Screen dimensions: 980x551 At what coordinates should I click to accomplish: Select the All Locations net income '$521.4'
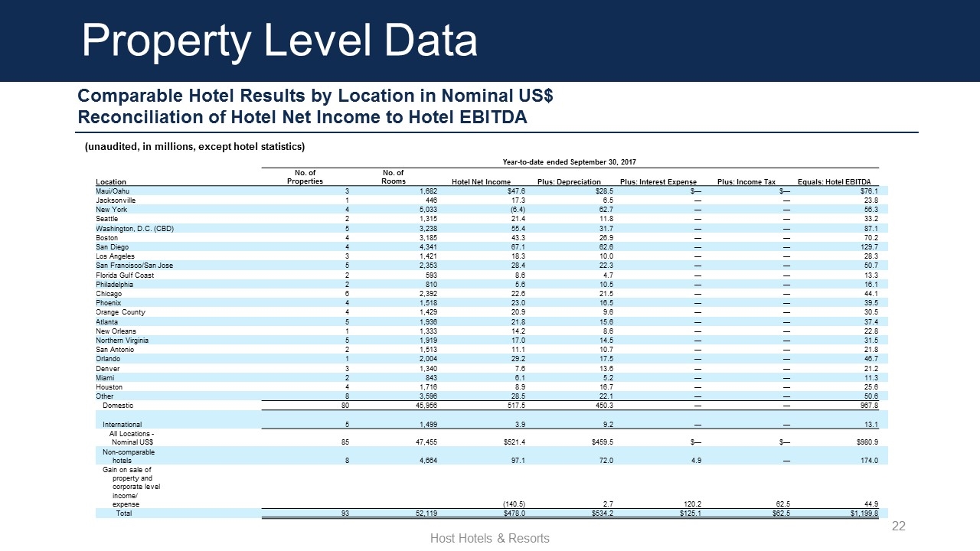click(x=512, y=443)
